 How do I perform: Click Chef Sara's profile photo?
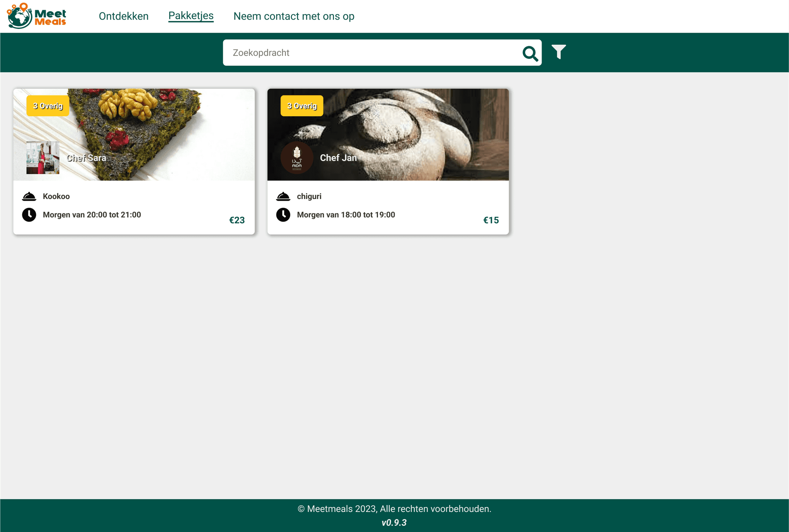click(43, 158)
